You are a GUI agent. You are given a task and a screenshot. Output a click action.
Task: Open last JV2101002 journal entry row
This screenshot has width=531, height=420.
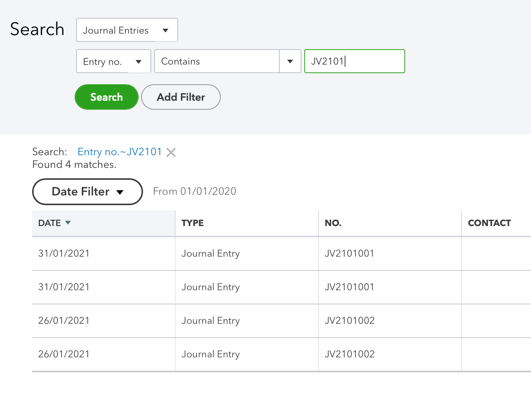pyautogui.click(x=350, y=354)
